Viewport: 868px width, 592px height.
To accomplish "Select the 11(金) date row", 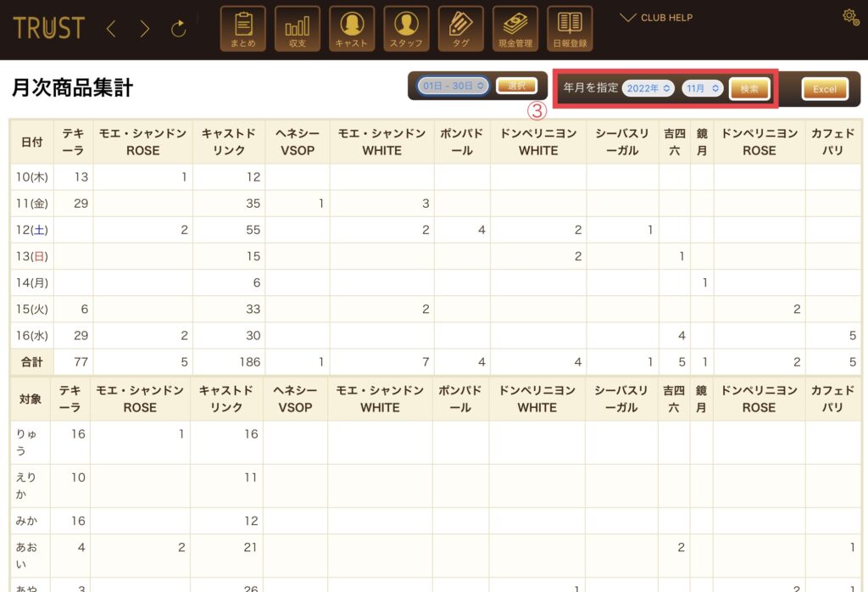I will 435,204.
